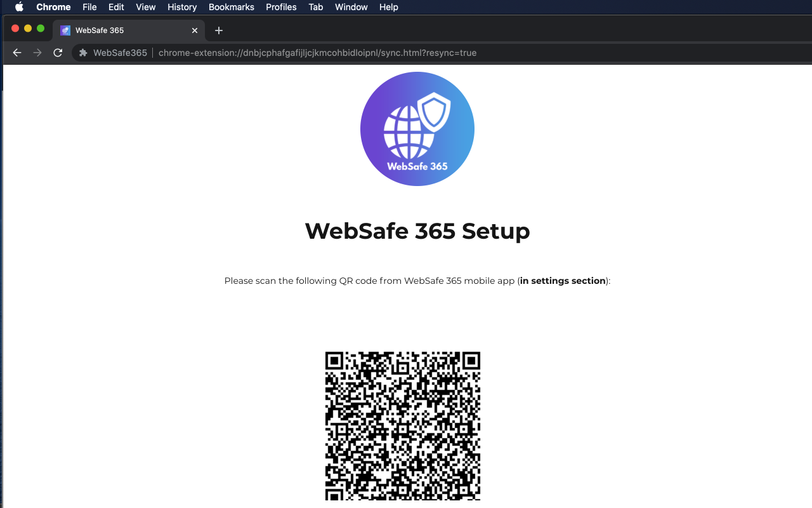The height and width of the screenshot is (508, 812).
Task: Select the WebSafe 365 browser tab
Action: pos(129,30)
